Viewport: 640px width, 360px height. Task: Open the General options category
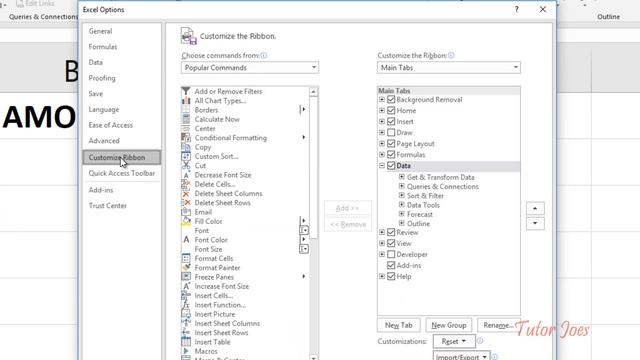(x=100, y=31)
